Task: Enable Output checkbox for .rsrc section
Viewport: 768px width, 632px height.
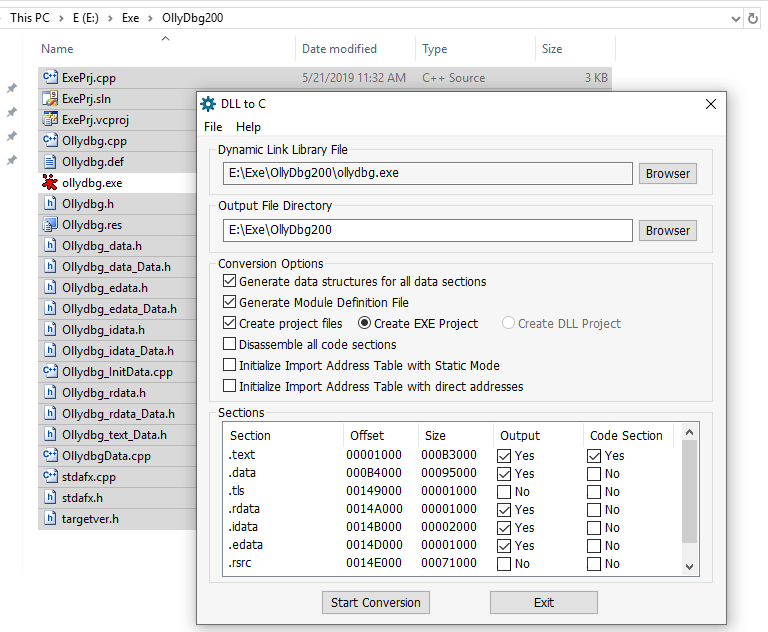Action: 504,564
